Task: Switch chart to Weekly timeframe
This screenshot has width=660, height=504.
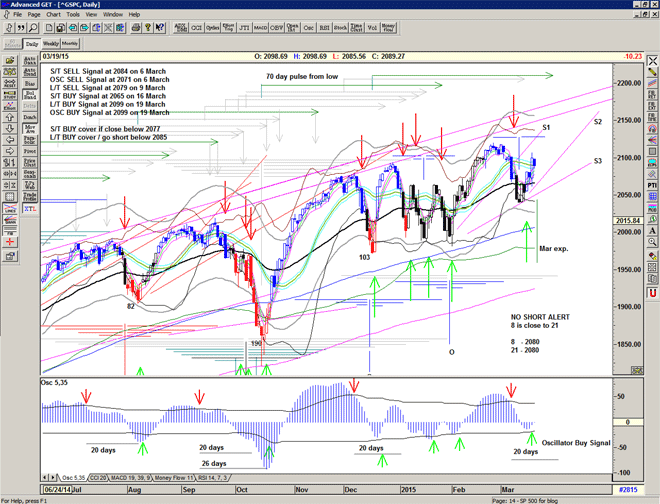Action: coord(51,44)
